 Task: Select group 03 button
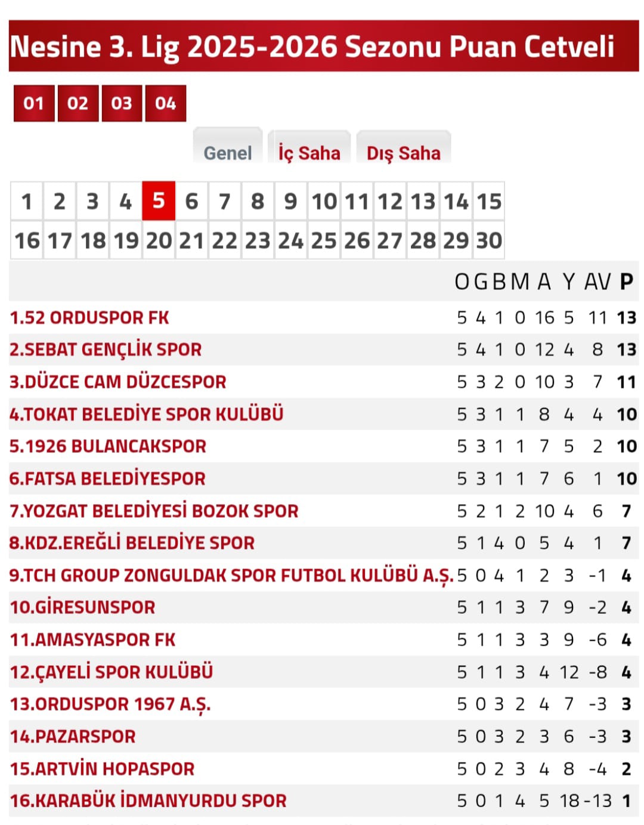(x=122, y=103)
